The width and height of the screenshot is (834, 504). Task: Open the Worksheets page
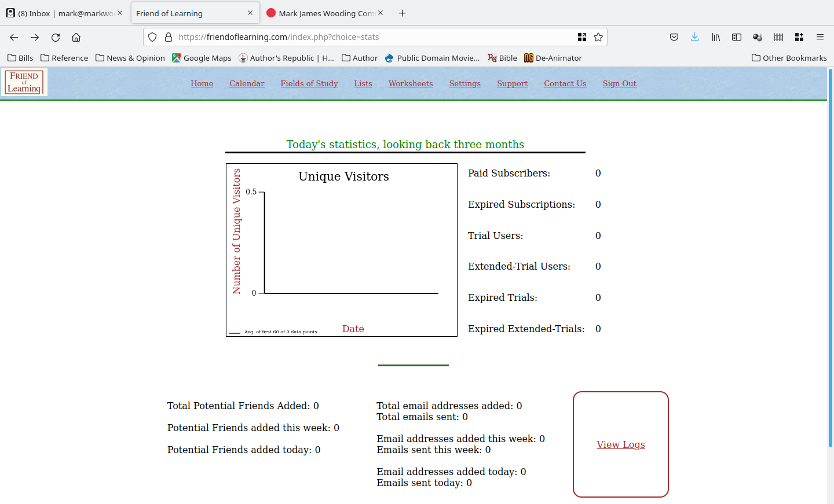pos(411,83)
